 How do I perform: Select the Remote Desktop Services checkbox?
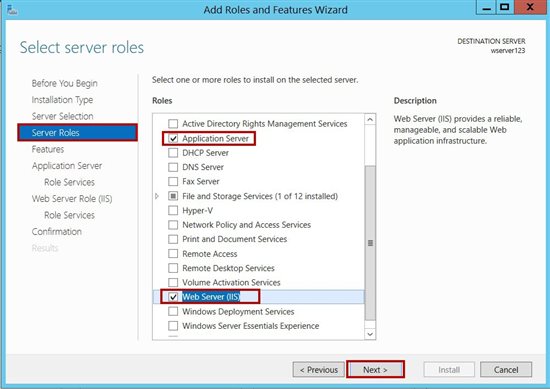173,268
